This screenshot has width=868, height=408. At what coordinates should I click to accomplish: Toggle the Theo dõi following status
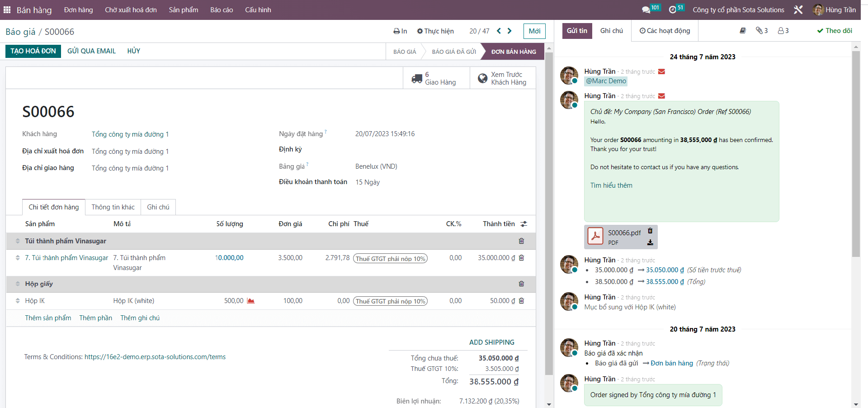835,31
